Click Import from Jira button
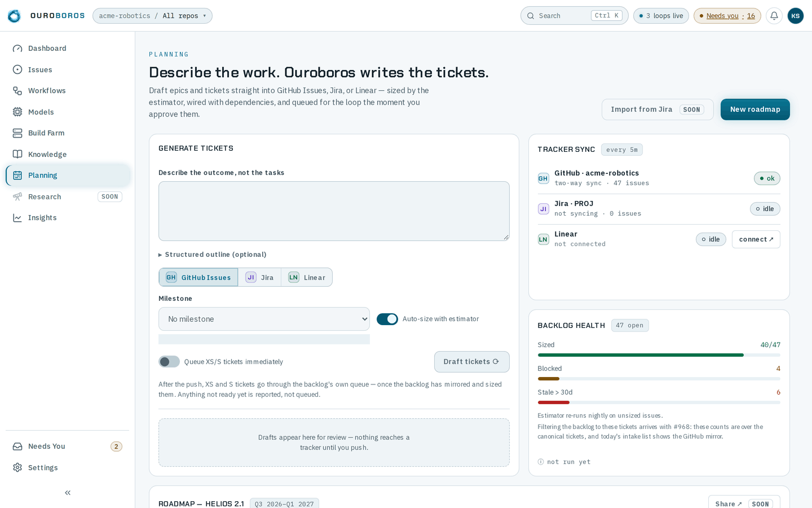 point(657,110)
